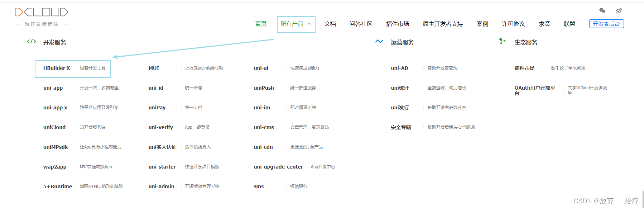This screenshot has width=644, height=208.
Task: Click the 帮助开发者变现 description
Action: 442,68
